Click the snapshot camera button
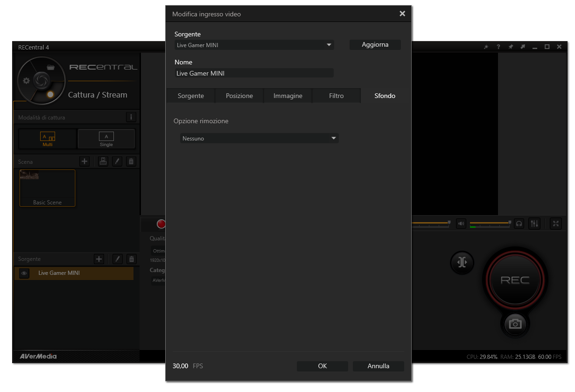The width and height of the screenshot is (575, 392). click(515, 323)
